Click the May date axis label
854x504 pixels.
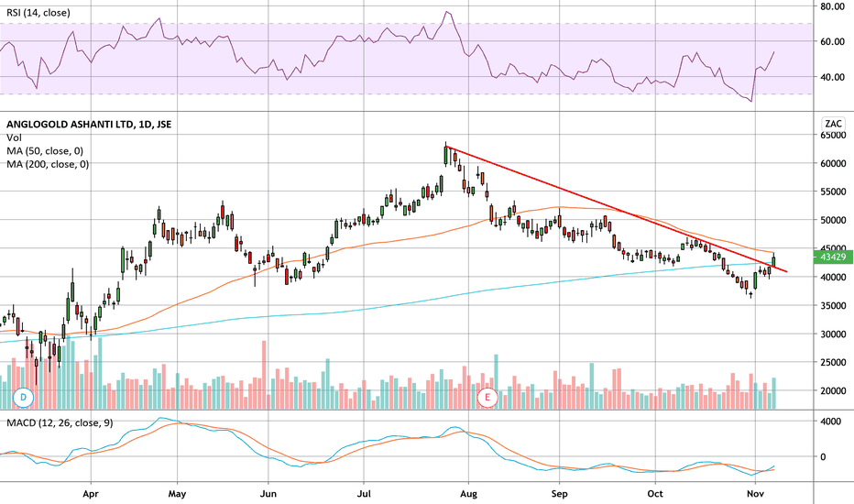pyautogui.click(x=177, y=494)
